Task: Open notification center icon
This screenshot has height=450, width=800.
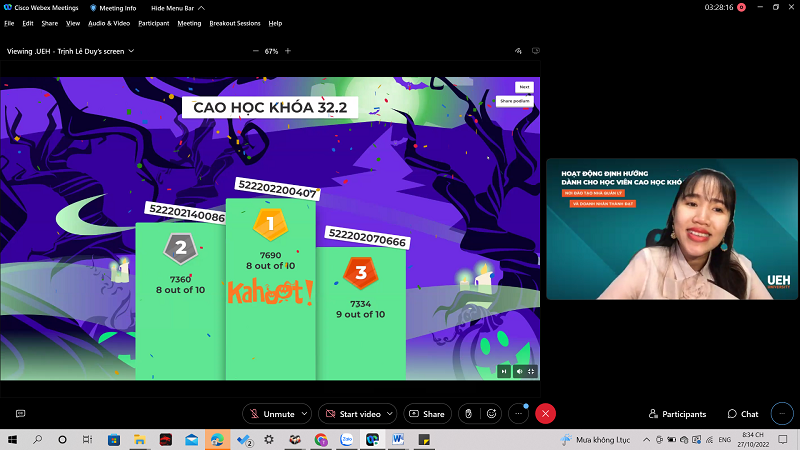Action: click(x=783, y=440)
